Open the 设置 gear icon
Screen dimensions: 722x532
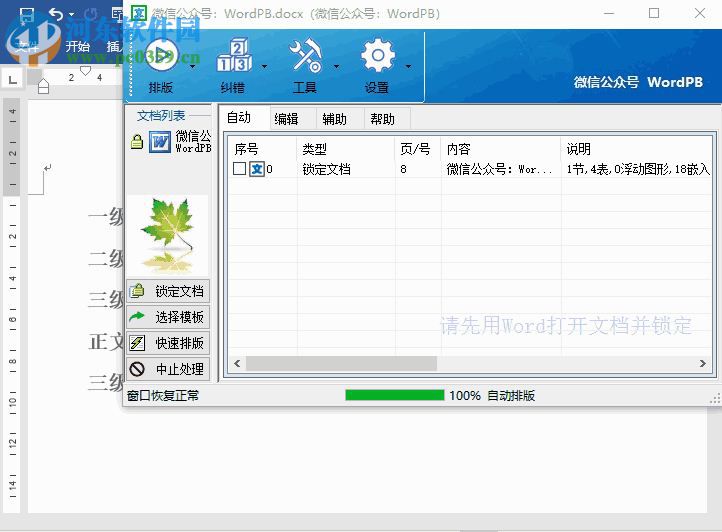378,55
